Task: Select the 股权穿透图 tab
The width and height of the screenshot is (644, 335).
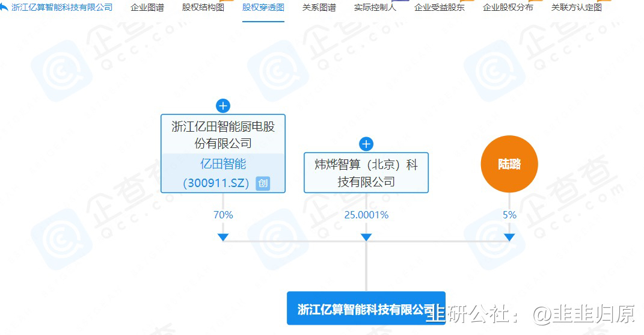Action: click(263, 7)
